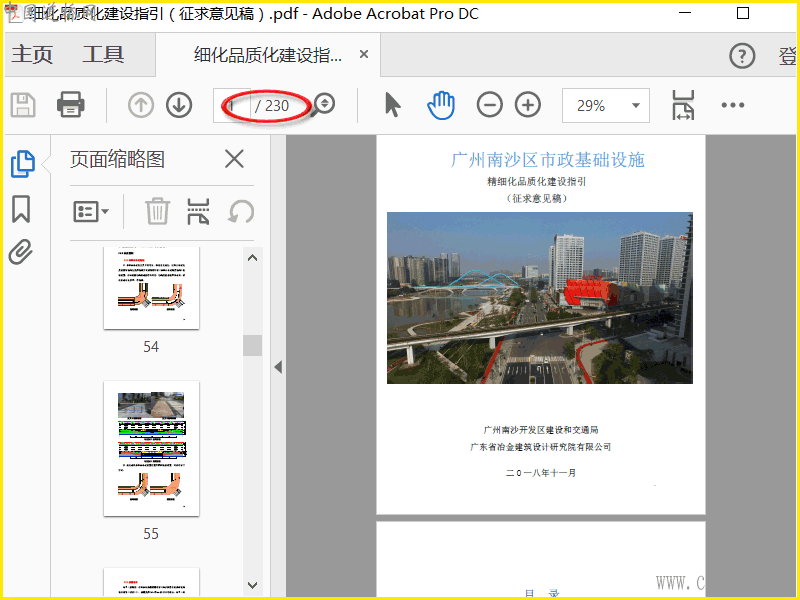Screen dimensions: 800x600
Task: Close the 页面缩略图 panel
Action: pyautogui.click(x=234, y=159)
